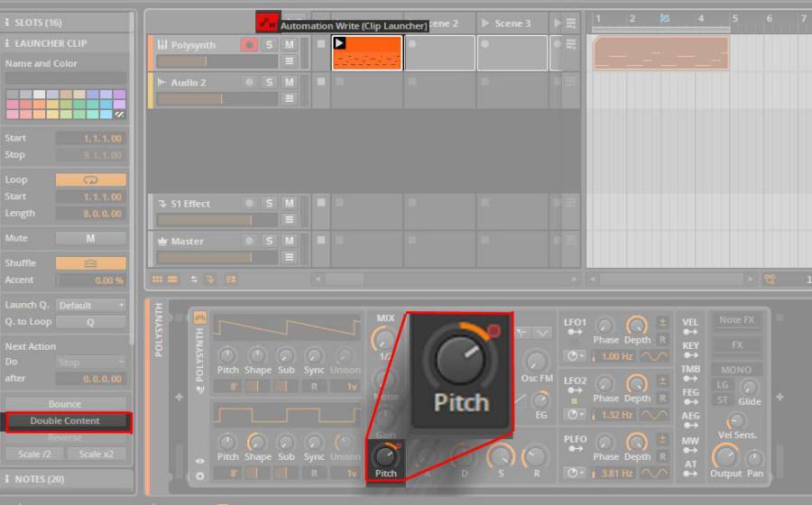
Task: Click the Scene 3 launch arrow
Action: click(485, 23)
